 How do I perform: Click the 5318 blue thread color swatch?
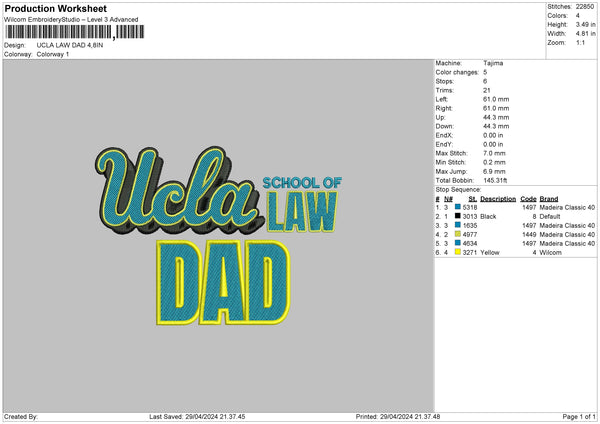tap(458, 207)
